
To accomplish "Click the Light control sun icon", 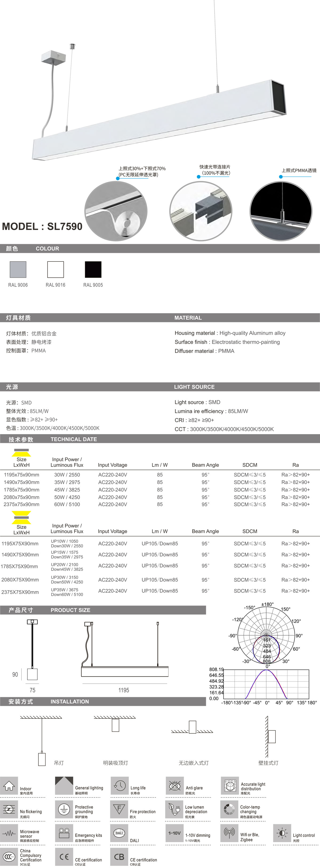I will coord(282,833).
